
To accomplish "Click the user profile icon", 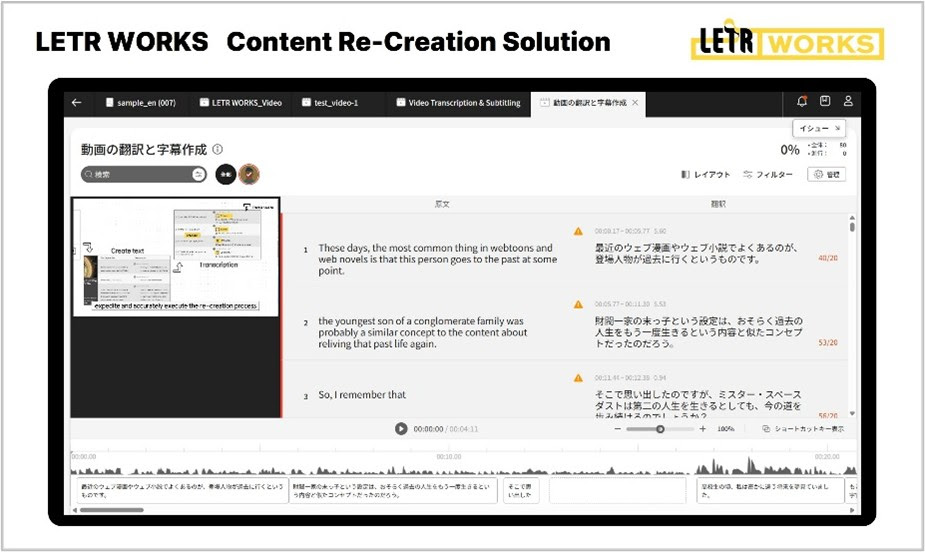I will pyautogui.click(x=848, y=102).
